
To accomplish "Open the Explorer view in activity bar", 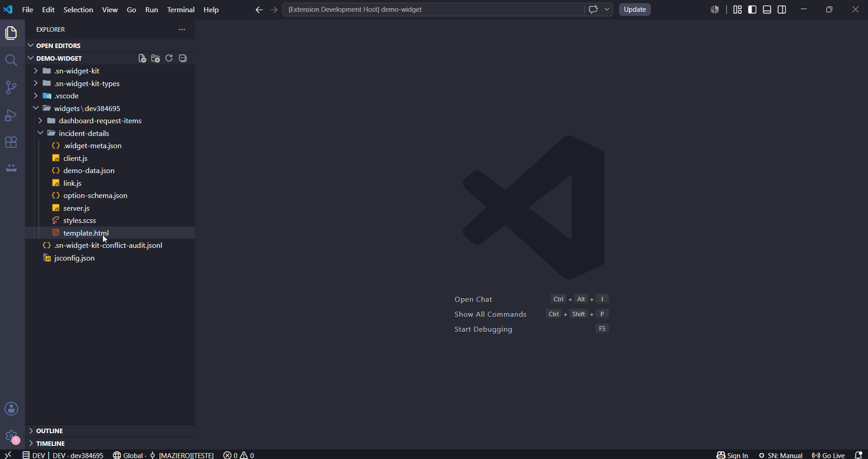I will [11, 33].
